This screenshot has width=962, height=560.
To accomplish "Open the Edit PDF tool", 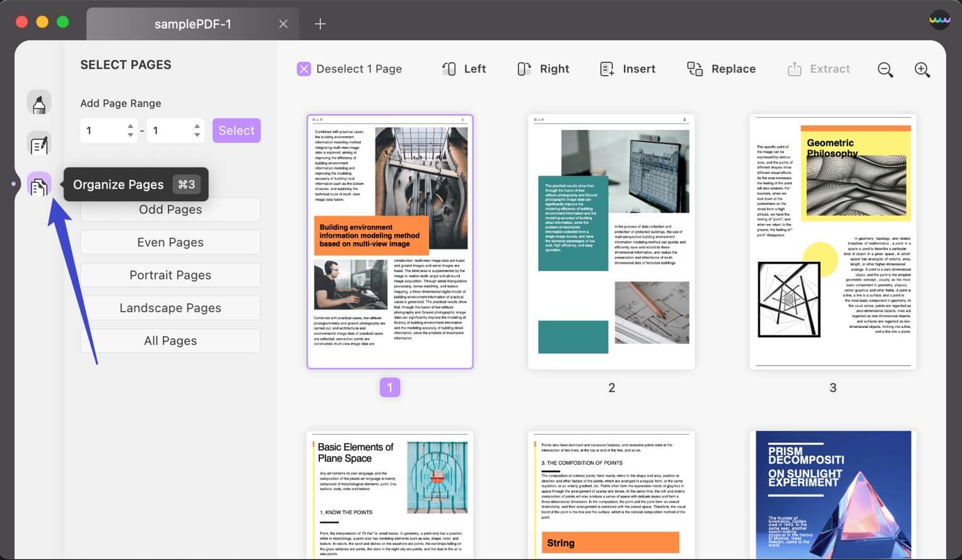I will [39, 144].
